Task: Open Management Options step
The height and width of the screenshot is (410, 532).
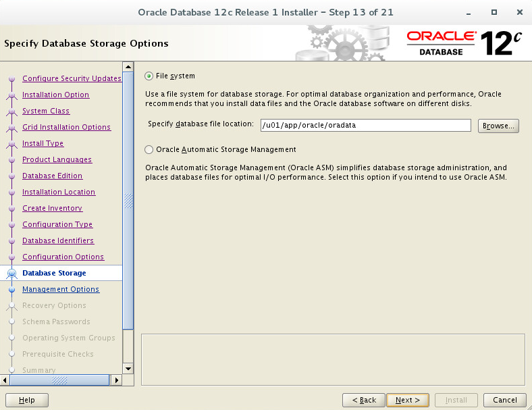Action: click(61, 289)
